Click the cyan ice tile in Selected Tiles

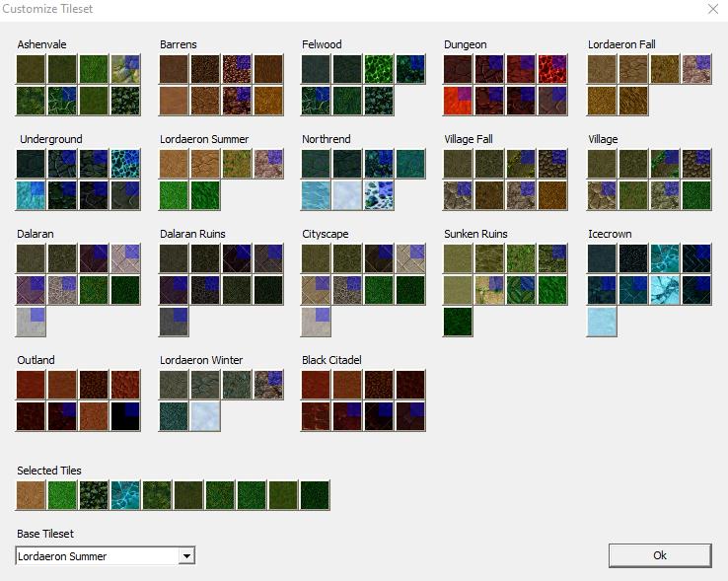point(125,495)
